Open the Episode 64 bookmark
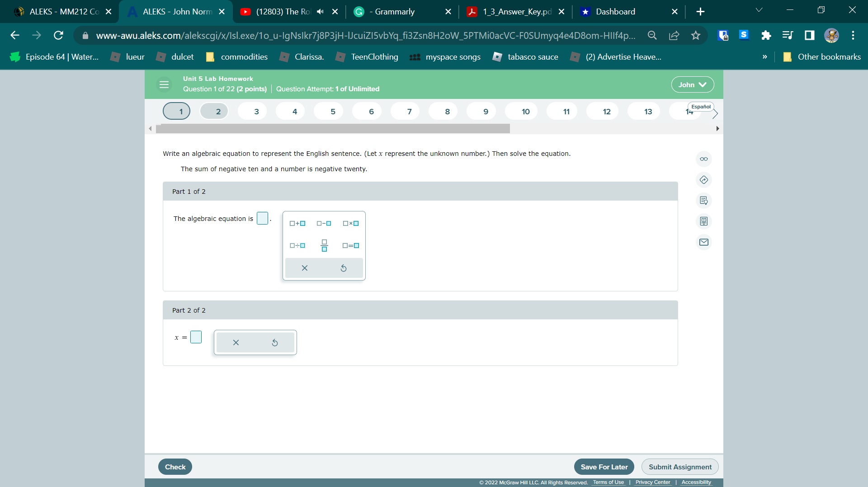Screen dimensions: 868x487 click(x=54, y=57)
